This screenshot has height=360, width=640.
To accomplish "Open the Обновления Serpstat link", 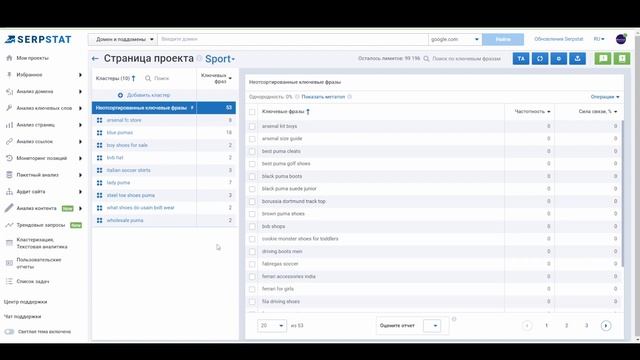I will 558,39.
